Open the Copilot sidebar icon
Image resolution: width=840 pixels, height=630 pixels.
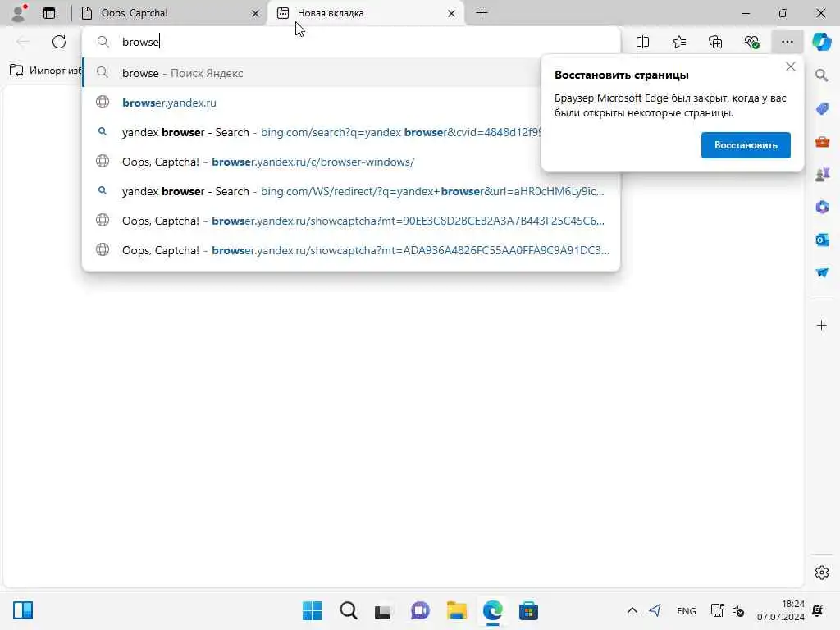pyautogui.click(x=822, y=42)
